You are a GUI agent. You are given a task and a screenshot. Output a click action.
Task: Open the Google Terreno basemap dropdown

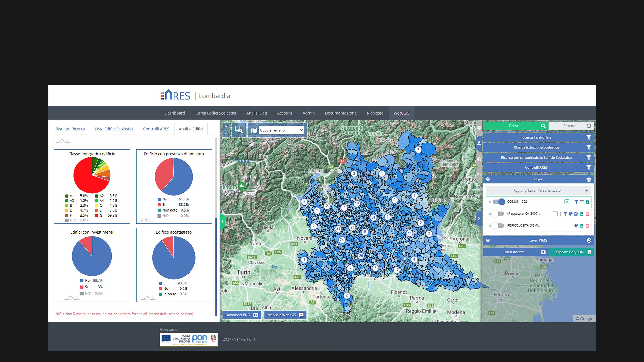click(x=281, y=130)
